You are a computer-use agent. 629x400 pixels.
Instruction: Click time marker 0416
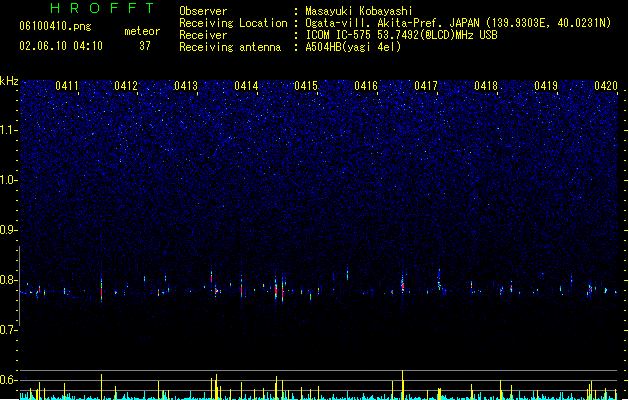click(x=366, y=86)
